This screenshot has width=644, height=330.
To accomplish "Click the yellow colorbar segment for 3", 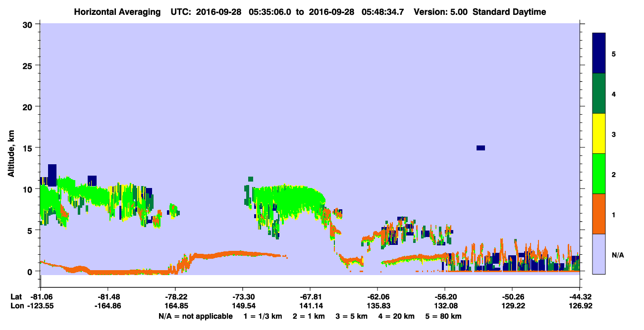I will click(x=599, y=134).
